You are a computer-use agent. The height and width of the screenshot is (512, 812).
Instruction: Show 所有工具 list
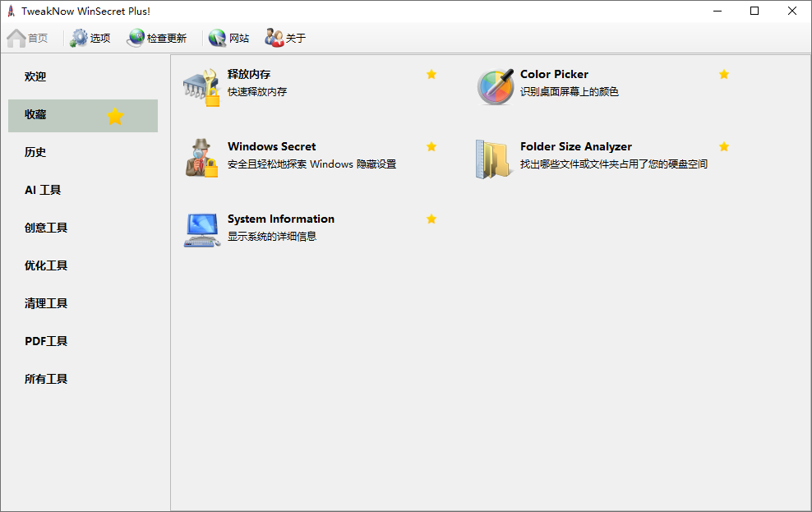pyautogui.click(x=83, y=379)
